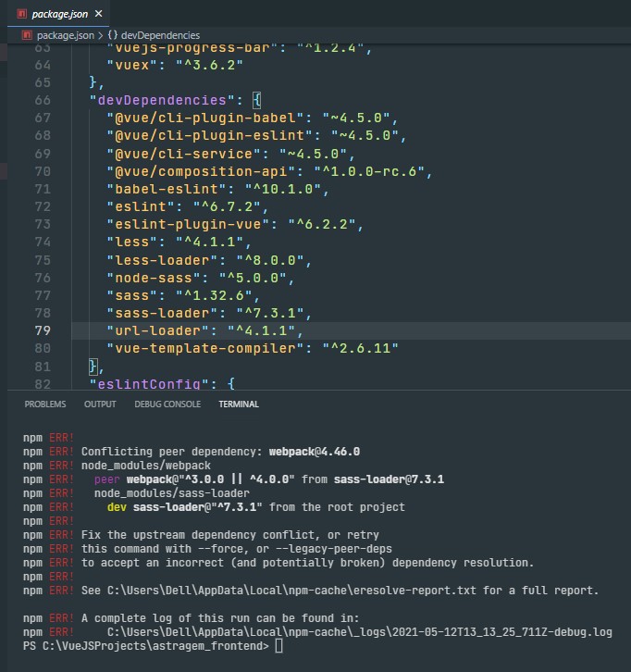Click the "devDependencies" key on line 66
The width and height of the screenshot is (631, 672).
click(162, 100)
